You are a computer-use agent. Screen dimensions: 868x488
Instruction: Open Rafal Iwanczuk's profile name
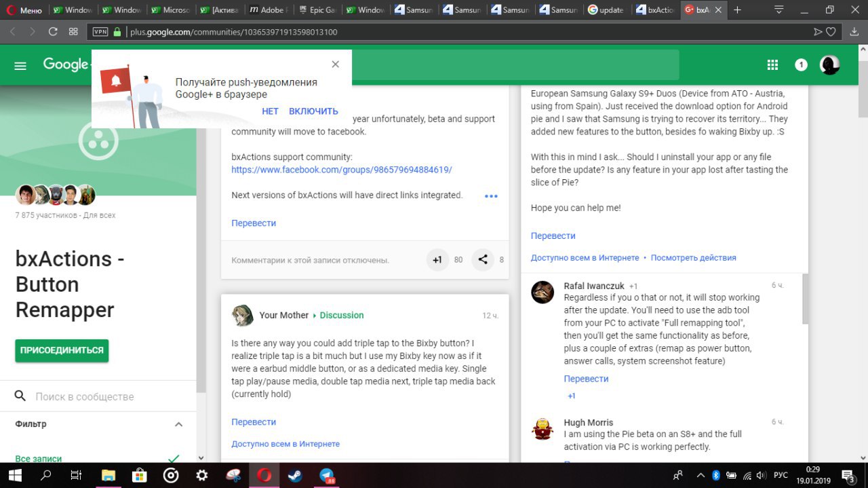[594, 286]
